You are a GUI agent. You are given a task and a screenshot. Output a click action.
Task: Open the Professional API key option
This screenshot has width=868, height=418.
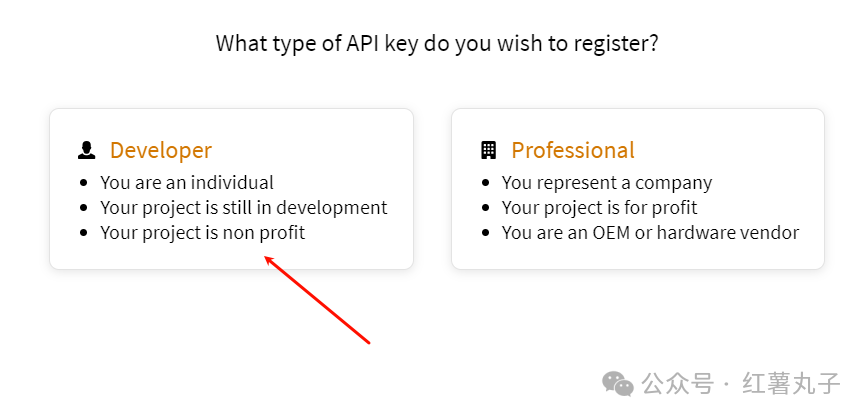point(573,151)
